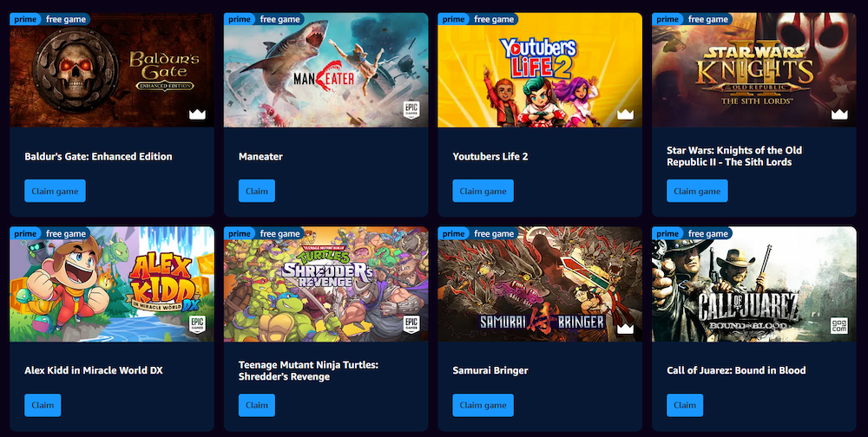Open the Samurai Bringer artwork thumbnail
The width and height of the screenshot is (868, 437).
point(540,284)
